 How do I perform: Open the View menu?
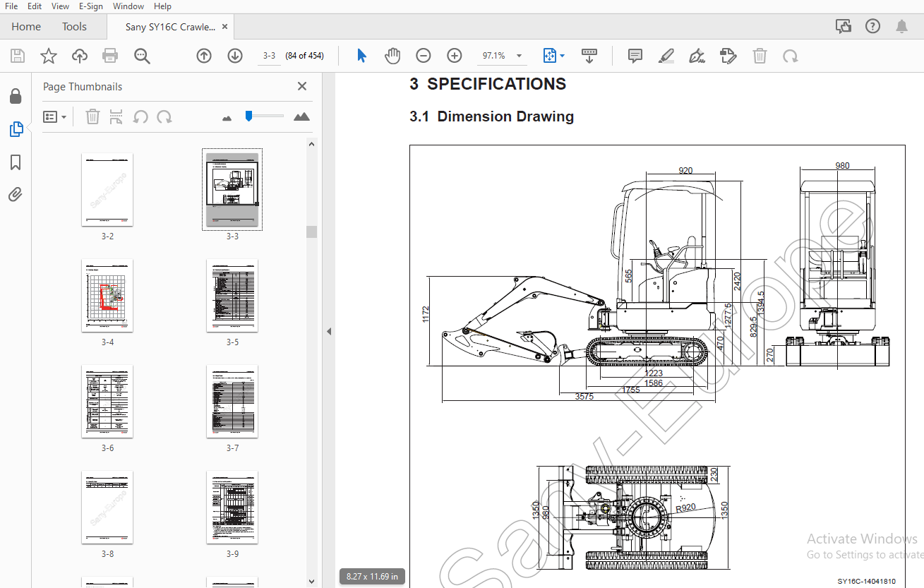point(60,6)
